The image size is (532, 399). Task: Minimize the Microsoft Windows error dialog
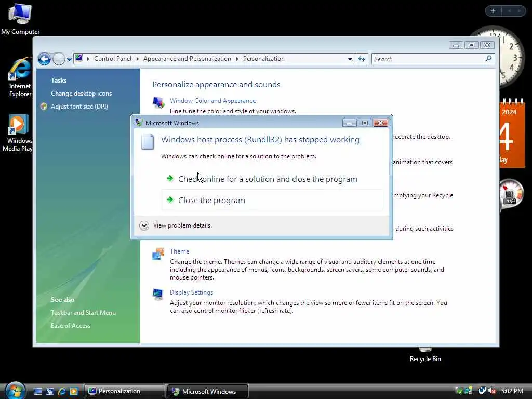(349, 123)
